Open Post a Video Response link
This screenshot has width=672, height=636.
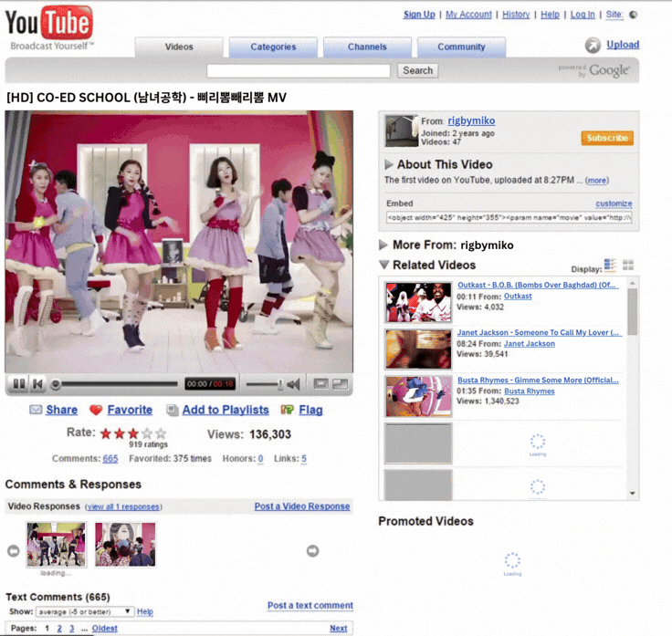302,506
